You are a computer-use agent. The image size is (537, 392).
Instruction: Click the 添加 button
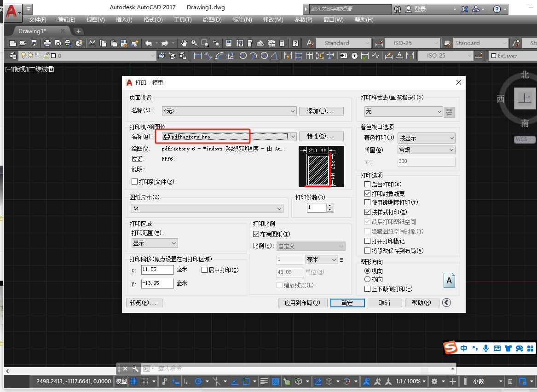coord(321,111)
